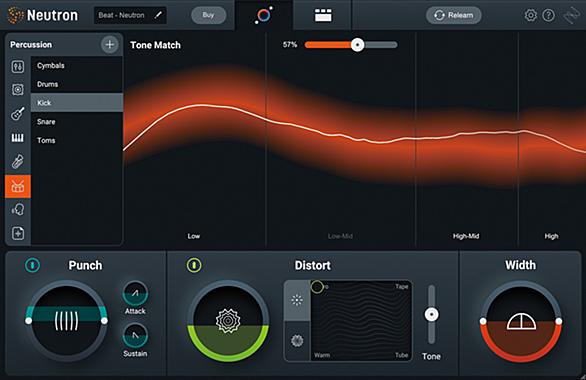Select the bass speaker category icon
586x380 pixels.
click(x=18, y=89)
